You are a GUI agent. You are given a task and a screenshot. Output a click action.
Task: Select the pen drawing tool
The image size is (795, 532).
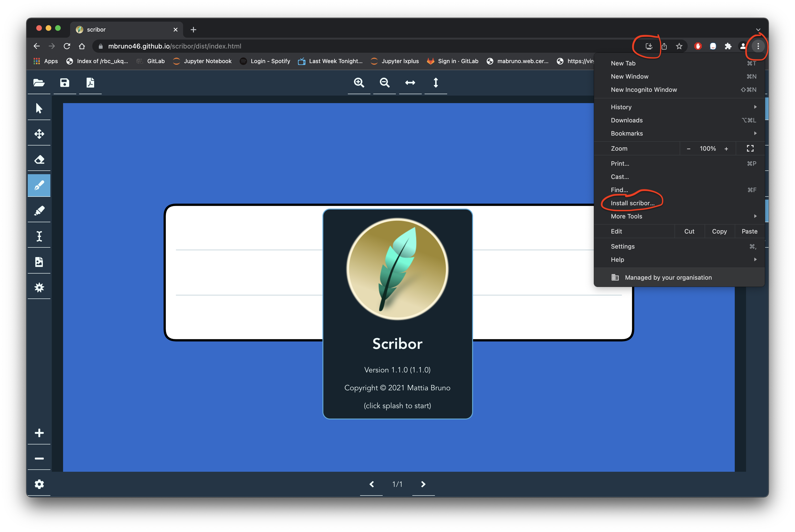39,185
